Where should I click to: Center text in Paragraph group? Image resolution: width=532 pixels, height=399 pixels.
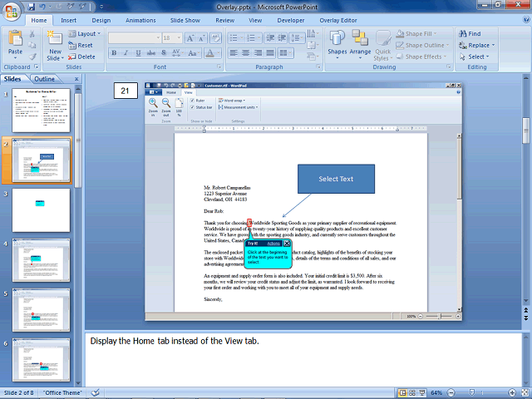point(246,53)
